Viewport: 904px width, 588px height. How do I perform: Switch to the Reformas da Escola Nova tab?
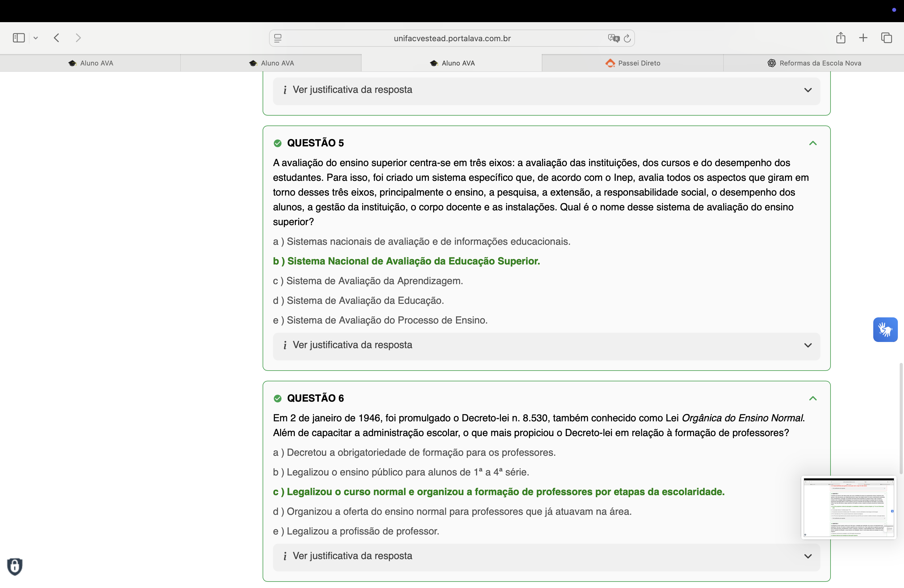[x=814, y=63]
